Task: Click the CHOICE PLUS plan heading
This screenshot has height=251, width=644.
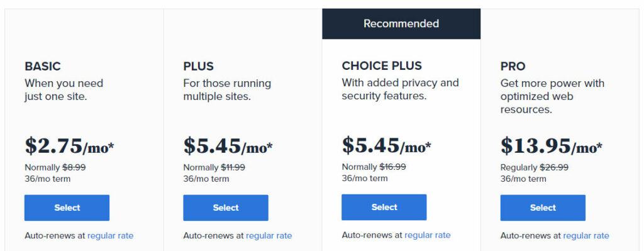Action: pyautogui.click(x=382, y=65)
